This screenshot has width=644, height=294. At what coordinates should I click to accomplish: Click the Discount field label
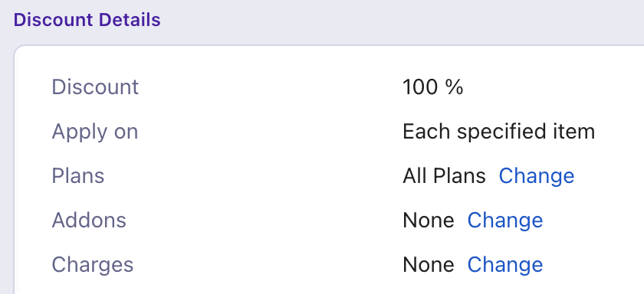[95, 87]
